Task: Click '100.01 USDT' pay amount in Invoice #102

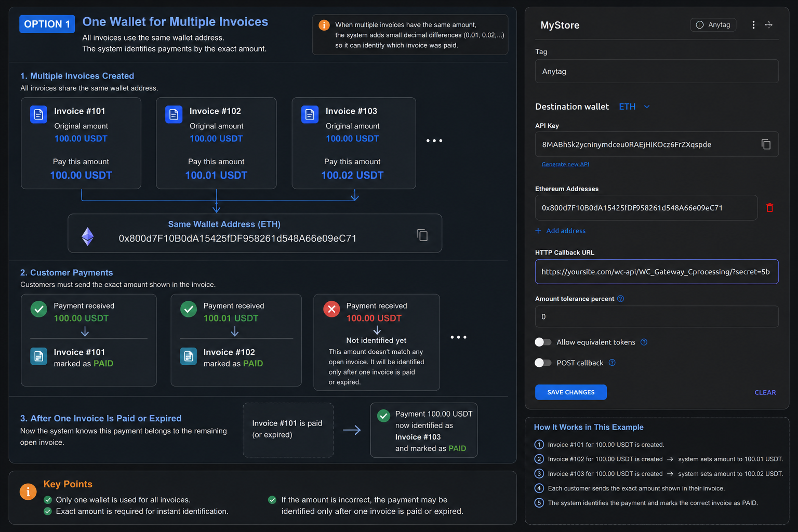Action: 216,176
